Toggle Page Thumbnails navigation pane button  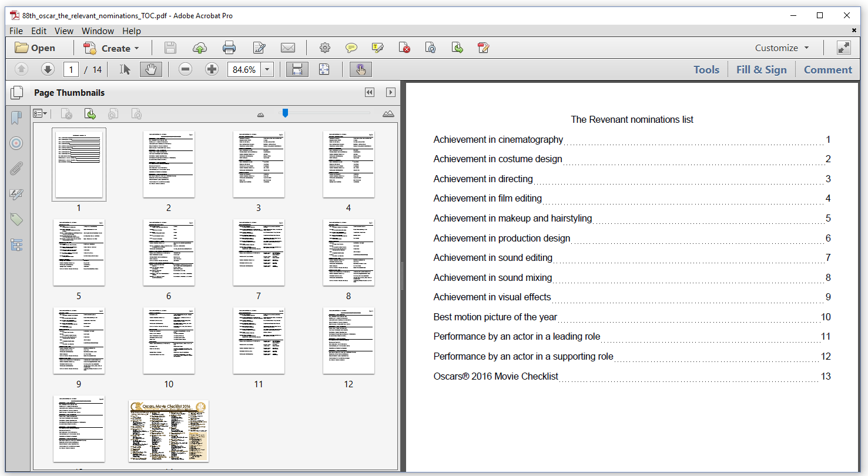pos(17,92)
